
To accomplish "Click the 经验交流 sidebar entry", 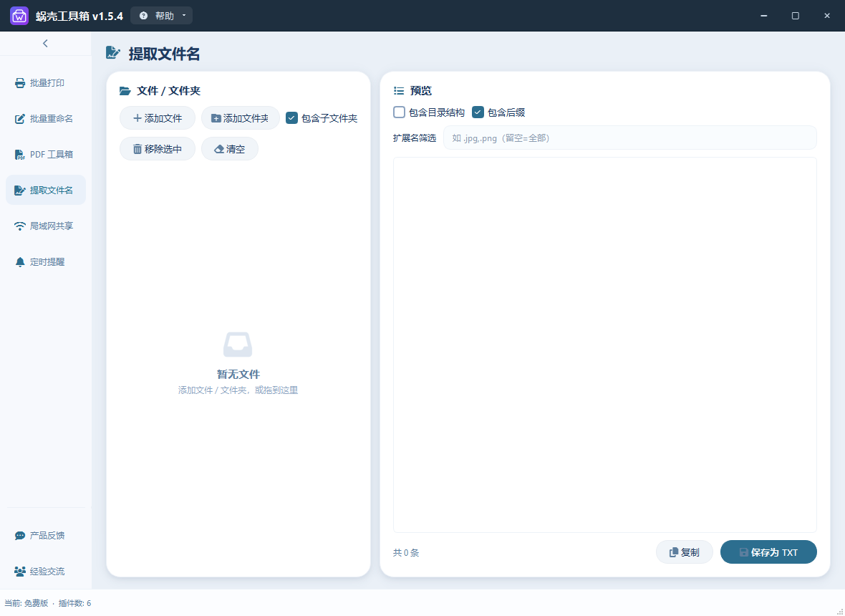I will click(x=46, y=572).
